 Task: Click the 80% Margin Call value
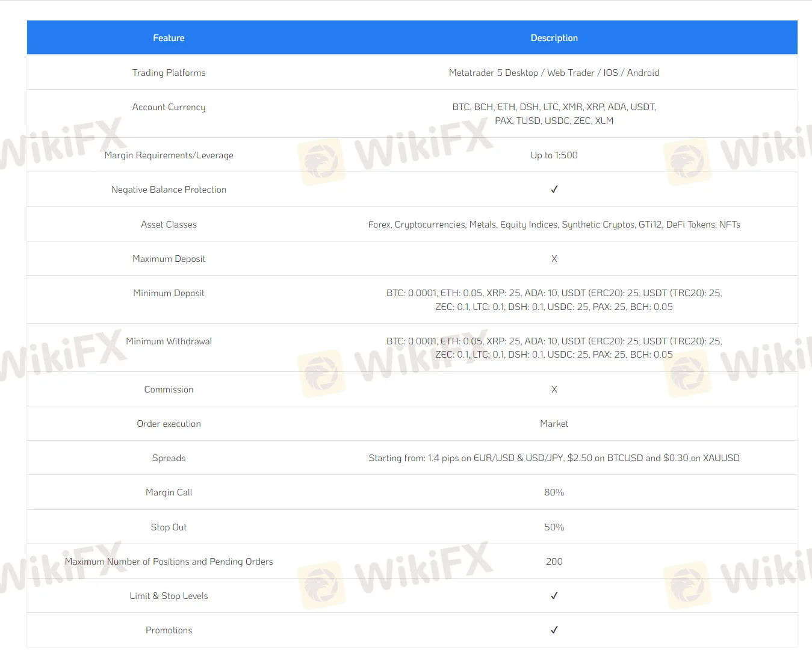[554, 492]
